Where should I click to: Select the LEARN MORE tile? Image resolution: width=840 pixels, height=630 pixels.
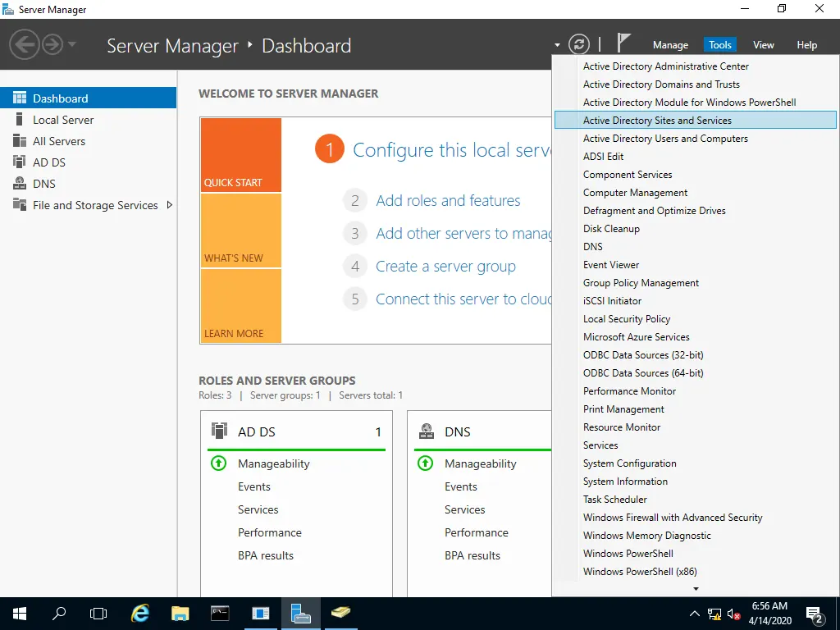tap(240, 306)
